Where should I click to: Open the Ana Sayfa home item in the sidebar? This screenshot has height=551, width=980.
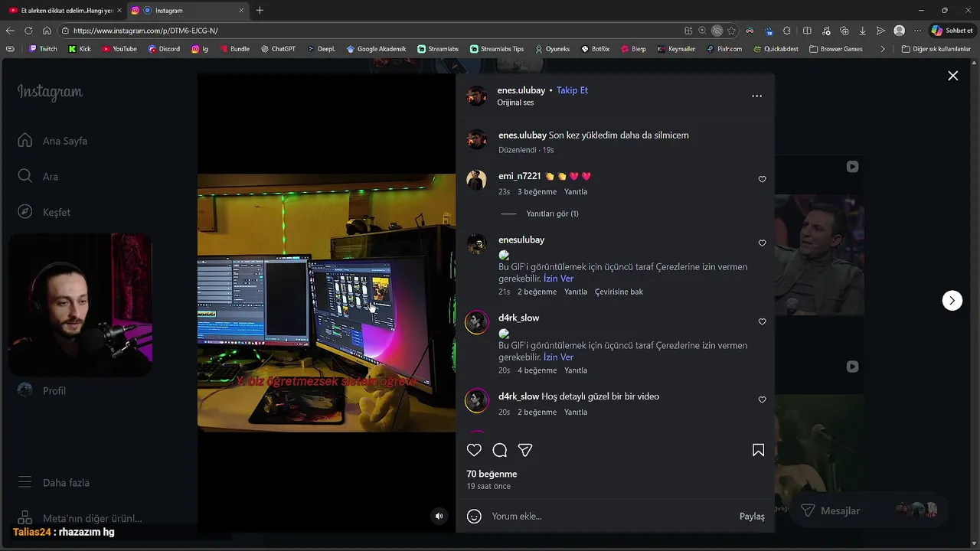53,141
